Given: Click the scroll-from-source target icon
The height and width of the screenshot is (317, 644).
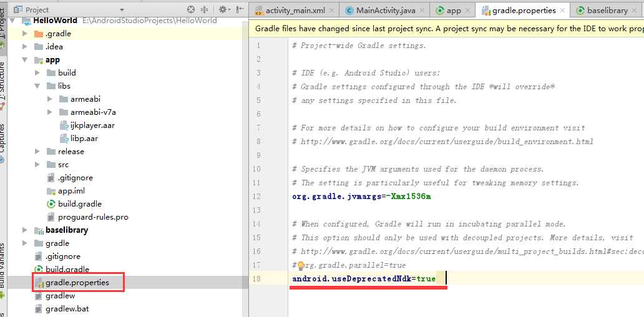Looking at the screenshot, I should (x=190, y=9).
